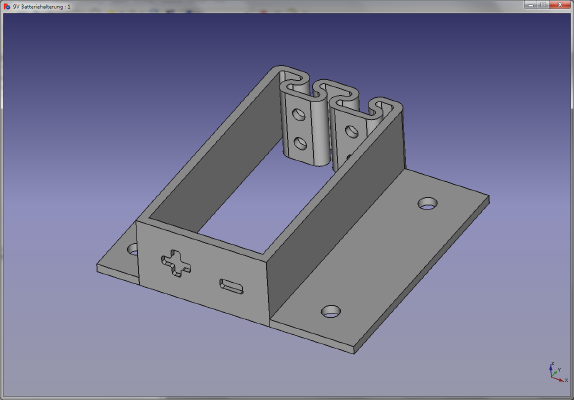This screenshot has width=574, height=400.
Task: Select the lower hole in the left spring clip
Action: (x=300, y=143)
